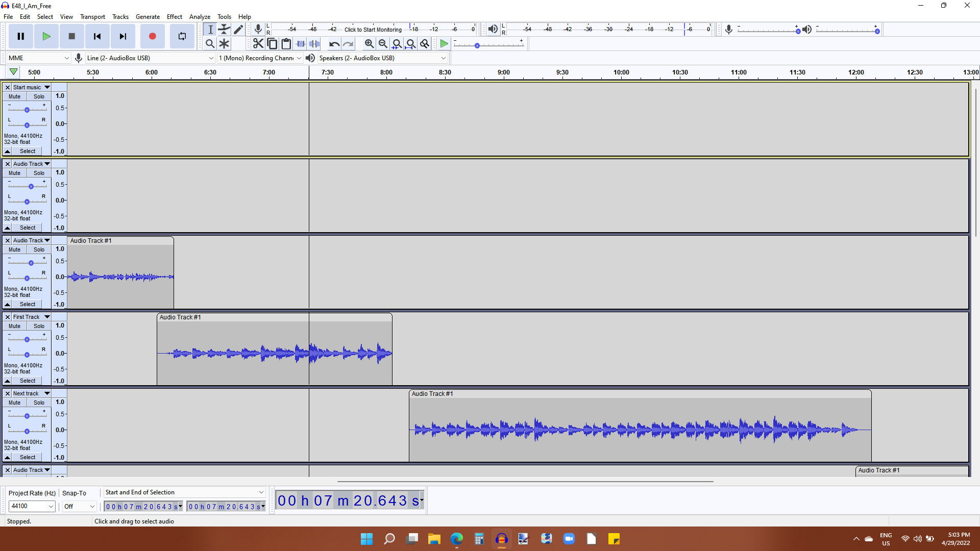Click the Redo arrow
This screenshot has height=551, width=980.
click(349, 44)
